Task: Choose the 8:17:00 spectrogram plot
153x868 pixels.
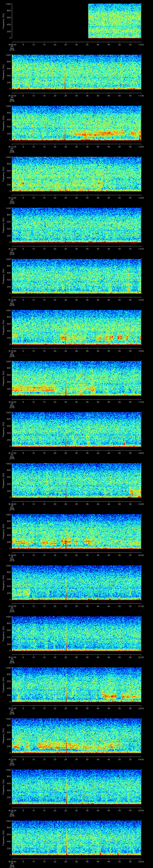Action: 76,429
